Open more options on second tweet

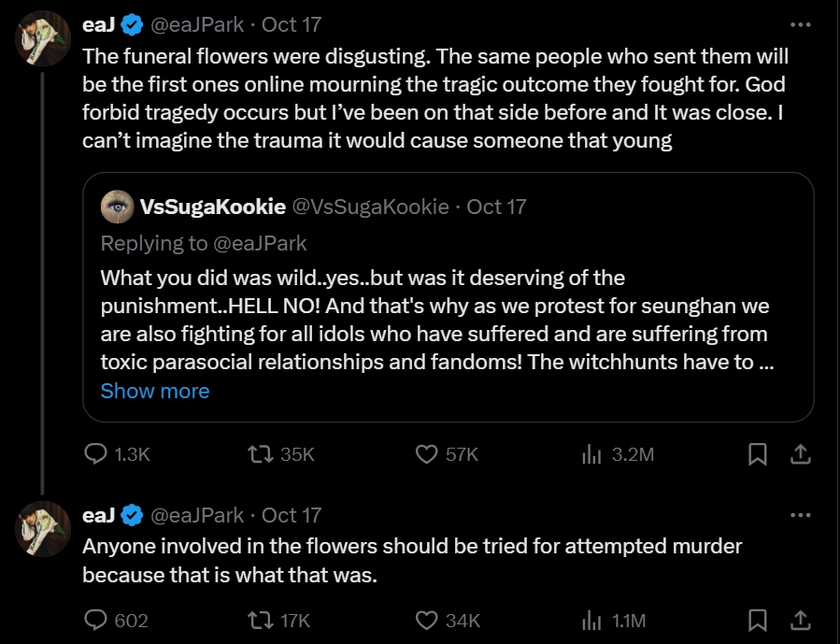click(x=800, y=515)
